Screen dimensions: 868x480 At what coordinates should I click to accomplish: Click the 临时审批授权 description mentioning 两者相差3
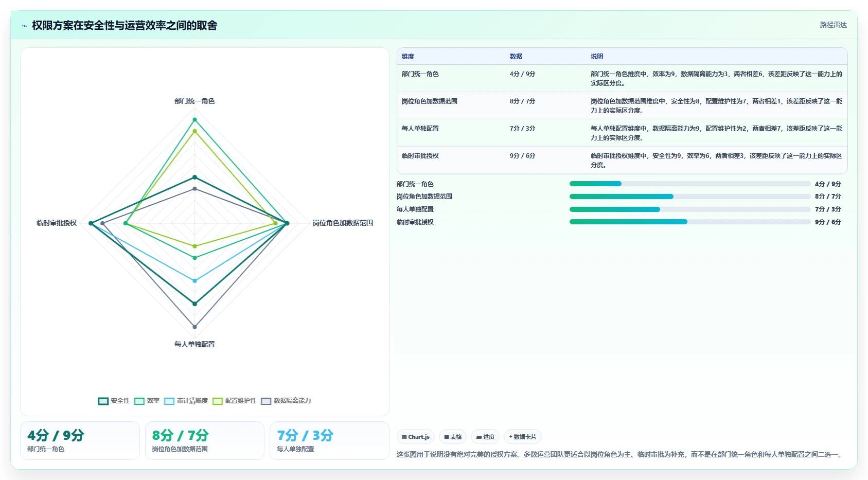point(716,161)
